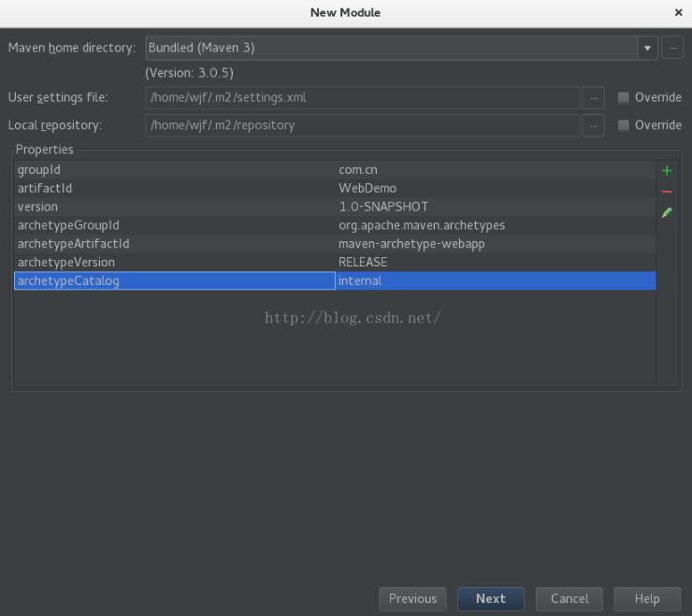Select the version property name
Image resolution: width=692 pixels, height=616 pixels.
pyautogui.click(x=37, y=207)
